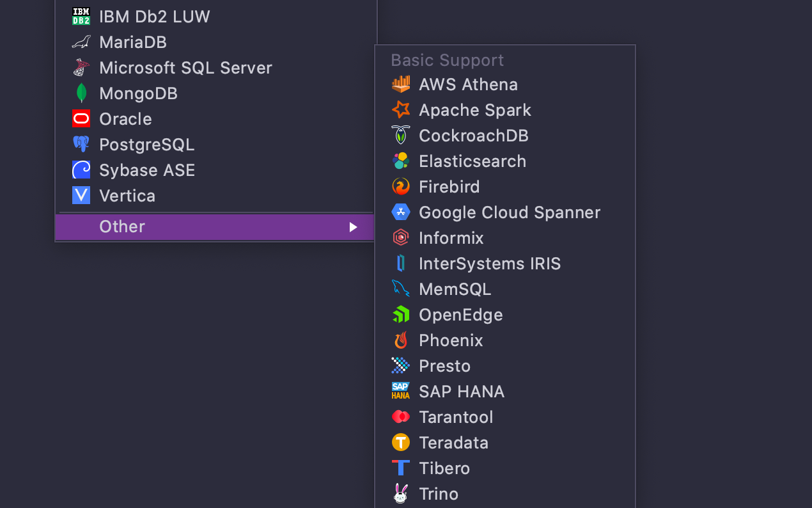Select Firebird entry label
The height and width of the screenshot is (508, 812).
point(449,187)
